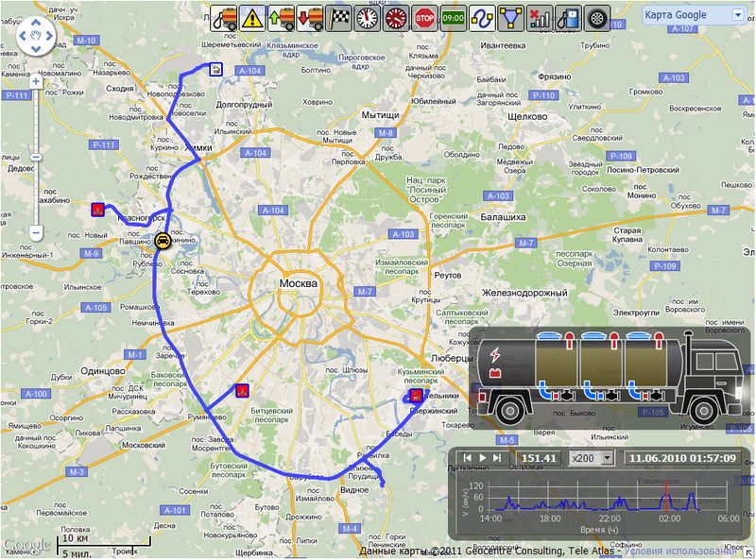The height and width of the screenshot is (560, 756).
Task: Click the green 09:00 time display icon
Action: [x=454, y=18]
